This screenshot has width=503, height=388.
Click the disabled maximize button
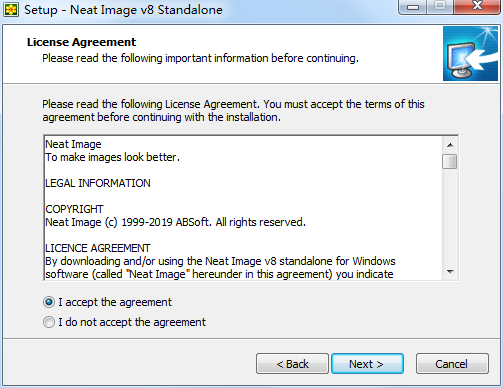[x=440, y=7]
